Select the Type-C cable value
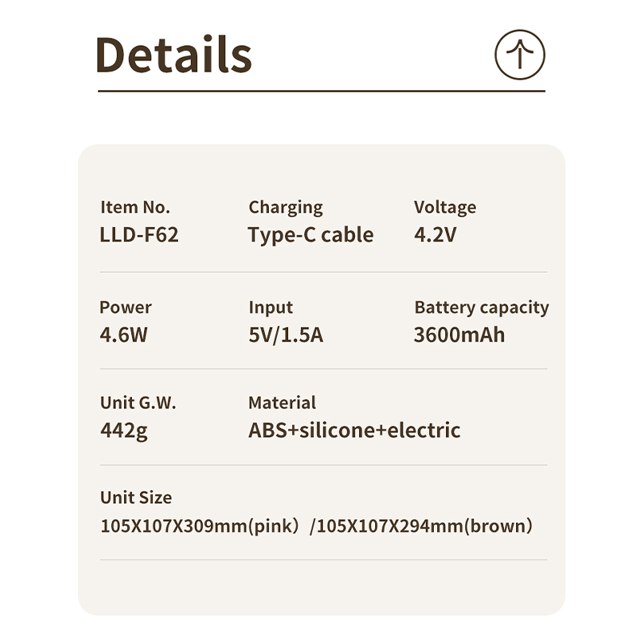The image size is (644, 644). (310, 235)
